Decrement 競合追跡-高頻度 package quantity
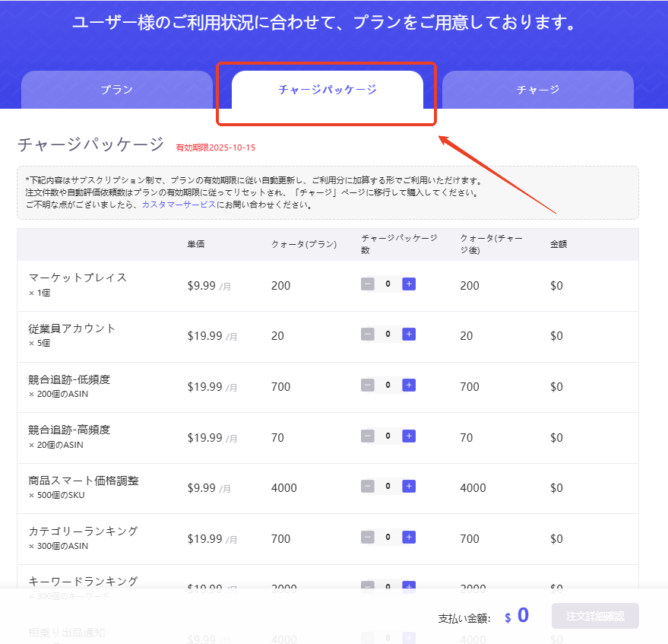The height and width of the screenshot is (644, 668). [368, 436]
